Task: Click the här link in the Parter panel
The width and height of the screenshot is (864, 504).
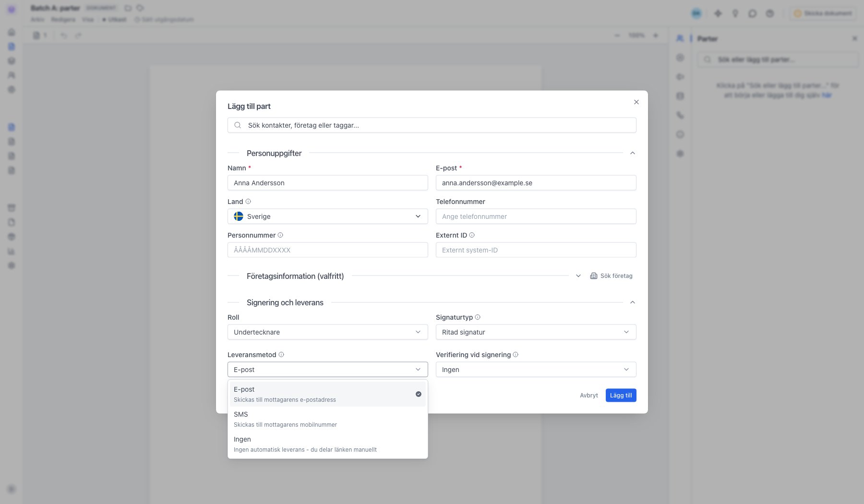Action: click(827, 95)
